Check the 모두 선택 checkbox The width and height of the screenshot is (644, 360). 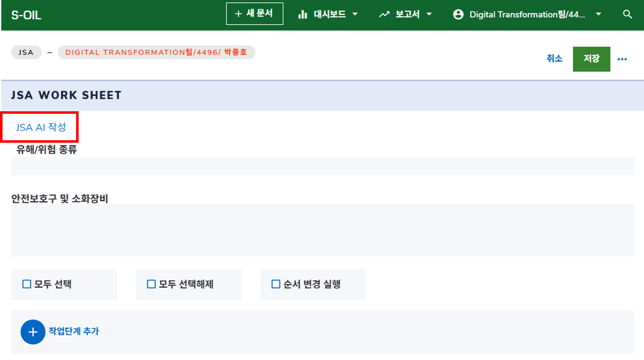click(27, 284)
